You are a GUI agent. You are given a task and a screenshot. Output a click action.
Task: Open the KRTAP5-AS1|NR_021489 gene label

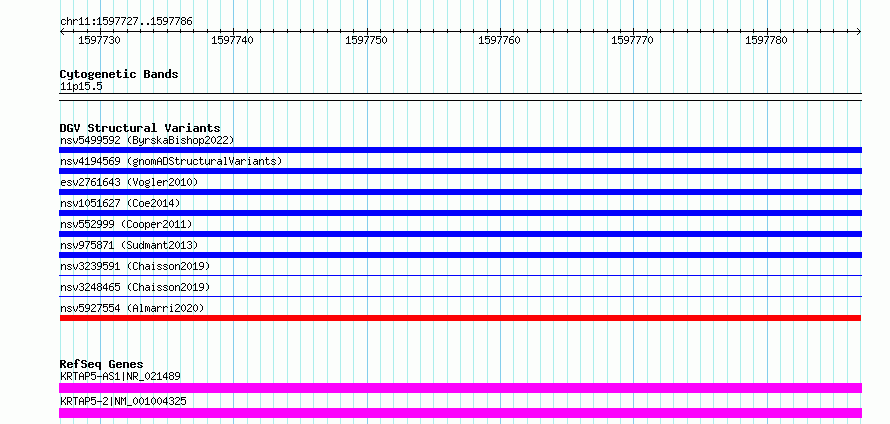point(120,376)
